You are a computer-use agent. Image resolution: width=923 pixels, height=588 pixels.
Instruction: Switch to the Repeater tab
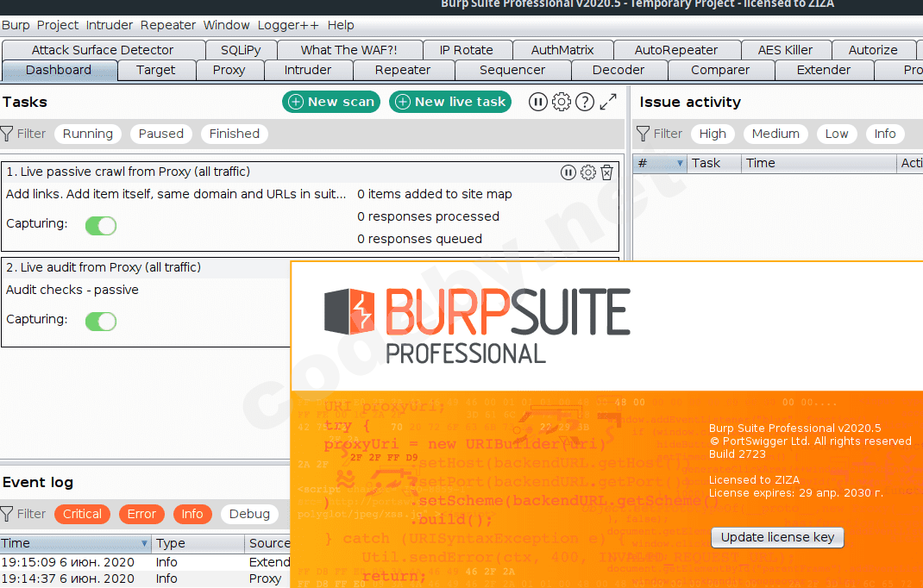click(402, 70)
